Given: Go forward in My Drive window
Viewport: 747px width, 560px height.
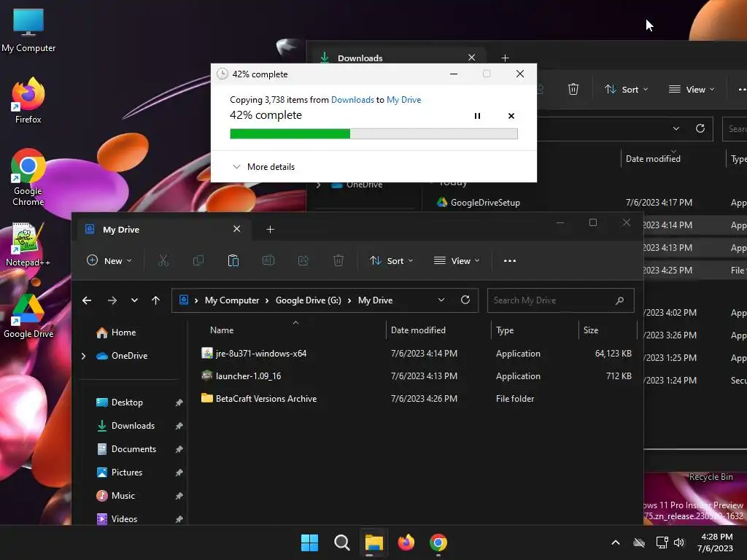Looking at the screenshot, I should tap(112, 300).
